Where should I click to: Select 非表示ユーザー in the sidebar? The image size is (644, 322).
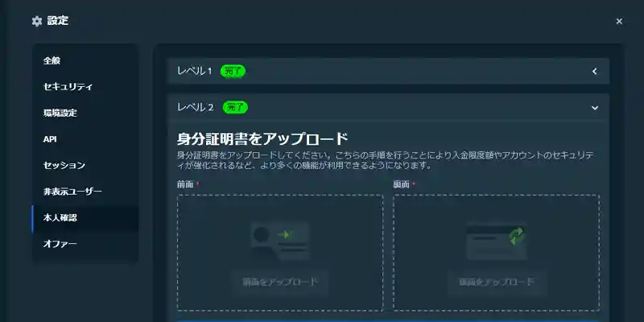[72, 192]
